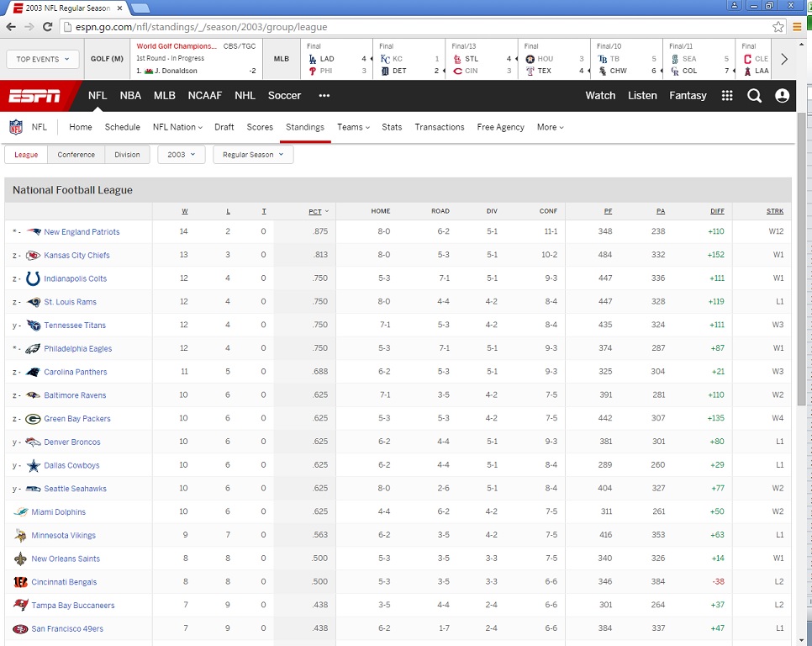Viewport: 812px width, 646px height.
Task: Click the Tampa Bay Buccaneers logo
Action: click(x=21, y=605)
